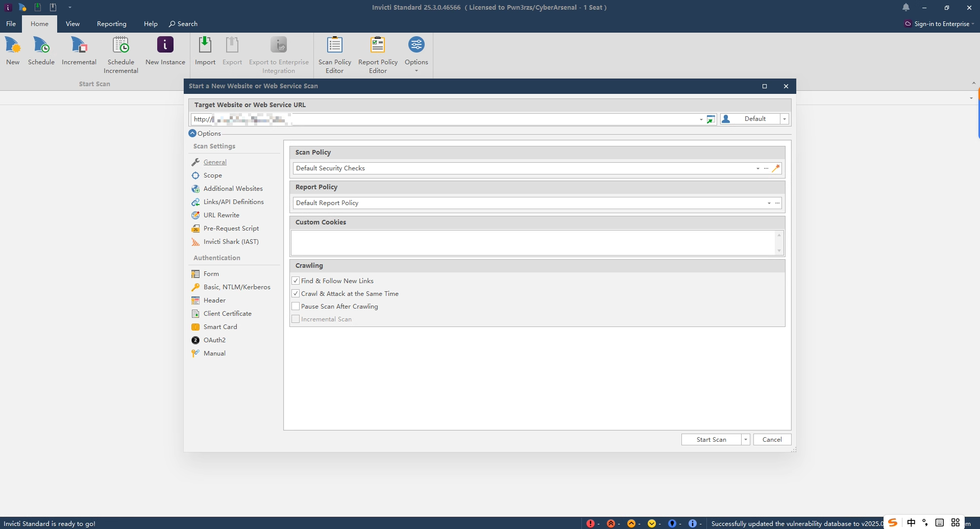Viewport: 980px width, 529px height.
Task: Click the Default profile button
Action: (750, 119)
